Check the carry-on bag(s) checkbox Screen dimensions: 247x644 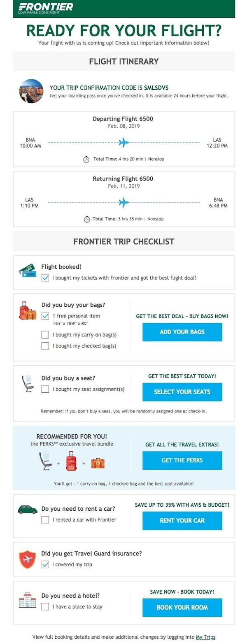pyautogui.click(x=44, y=335)
